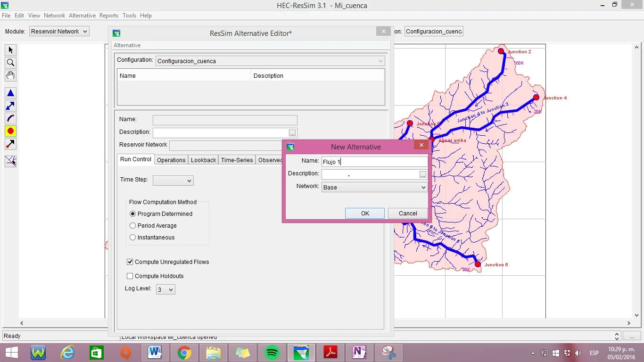Open the Tools menu
The image size is (644, 362).
129,16
